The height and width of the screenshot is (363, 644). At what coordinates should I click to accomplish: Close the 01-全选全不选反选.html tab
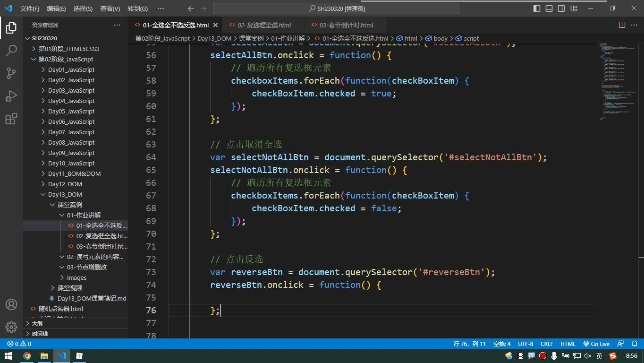(215, 25)
